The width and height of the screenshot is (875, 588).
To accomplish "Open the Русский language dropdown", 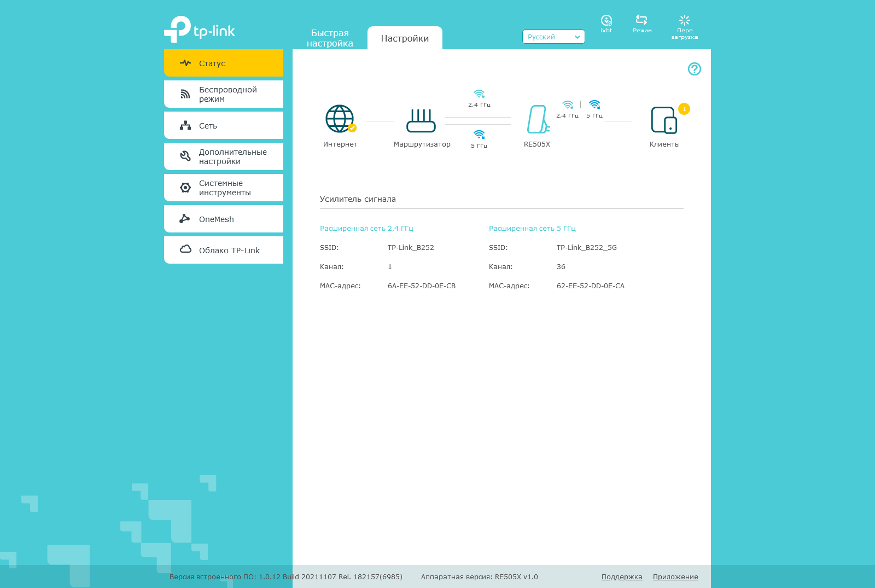I will (x=553, y=37).
